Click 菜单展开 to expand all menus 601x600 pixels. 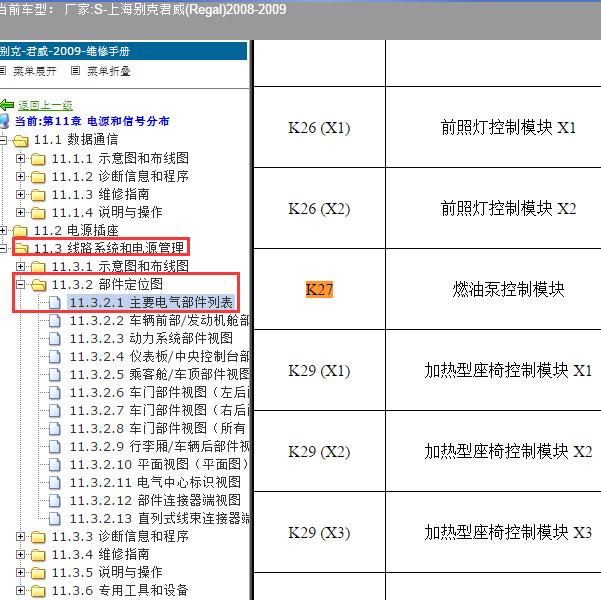pos(34,71)
